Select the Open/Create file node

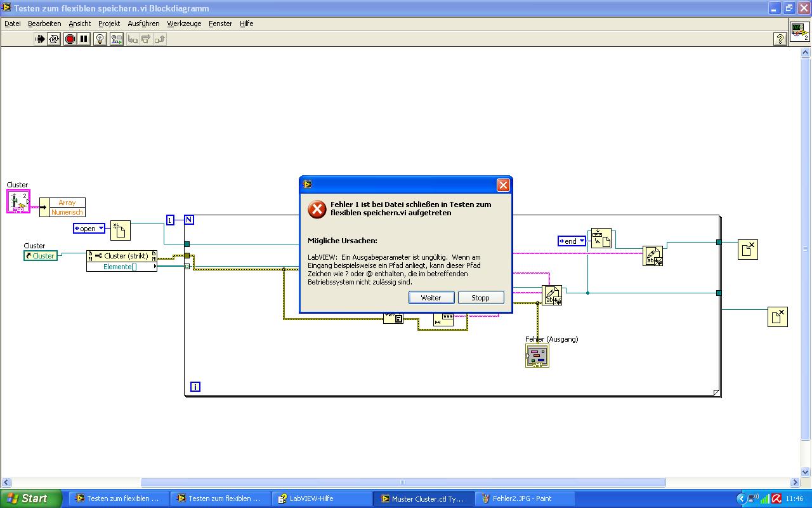point(121,231)
